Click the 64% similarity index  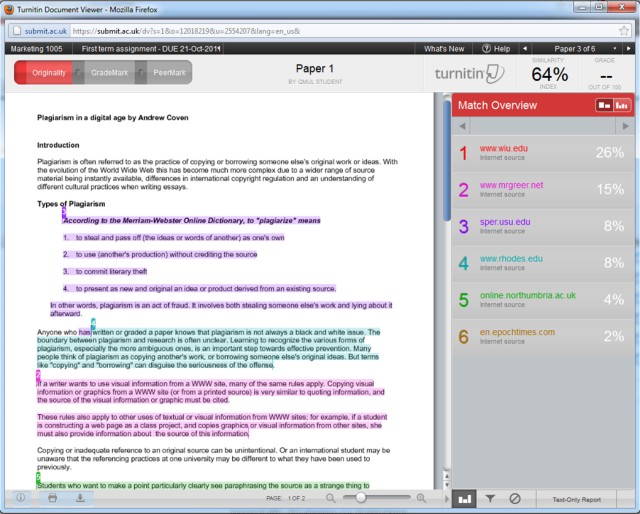[x=549, y=74]
